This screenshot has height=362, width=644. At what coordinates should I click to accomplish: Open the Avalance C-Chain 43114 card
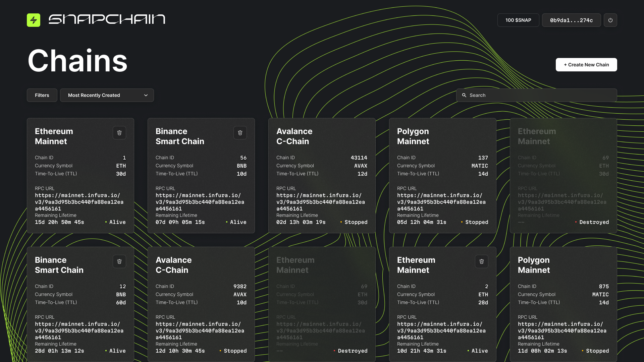click(x=322, y=176)
